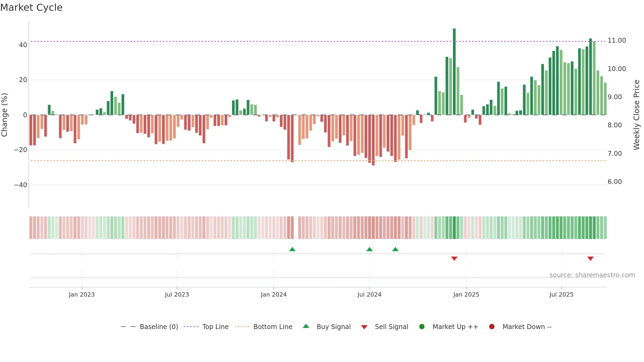Click the Market Cycle chart title
644x362 pixels.
click(x=31, y=8)
